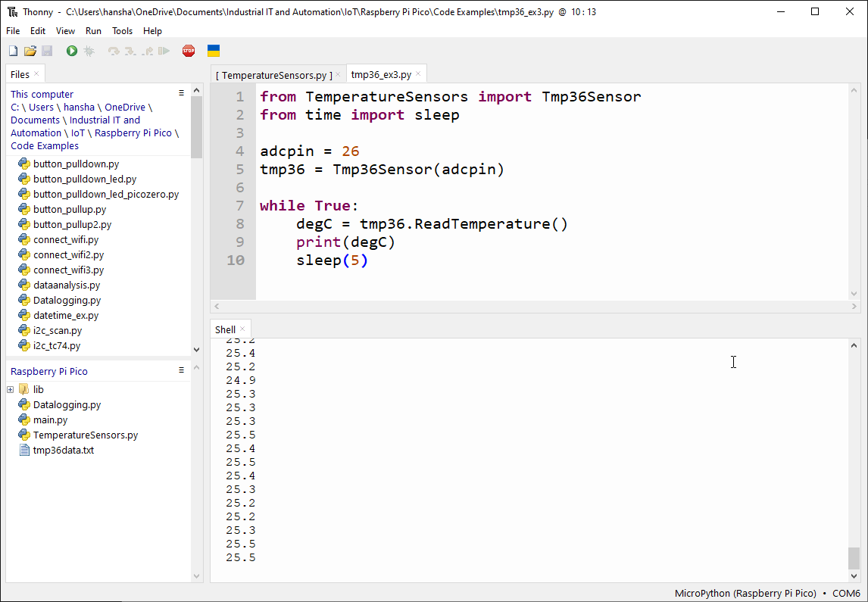Click the Step over toolbar icon
This screenshot has height=602, width=868.
tap(114, 51)
